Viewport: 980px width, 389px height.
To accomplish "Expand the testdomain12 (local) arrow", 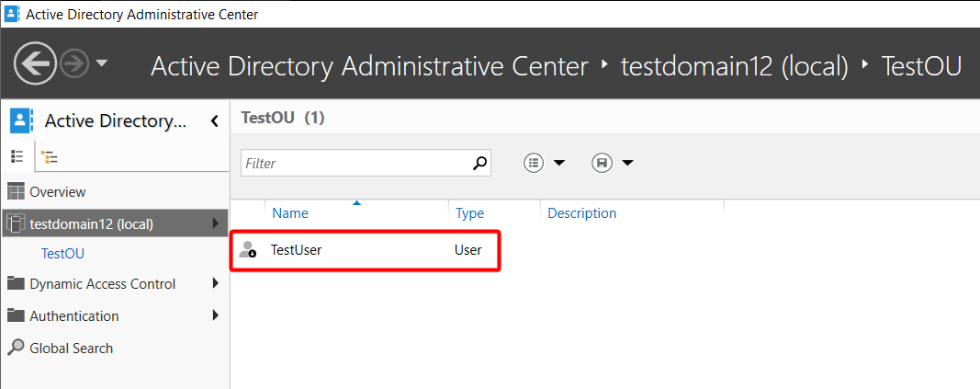I will click(216, 223).
